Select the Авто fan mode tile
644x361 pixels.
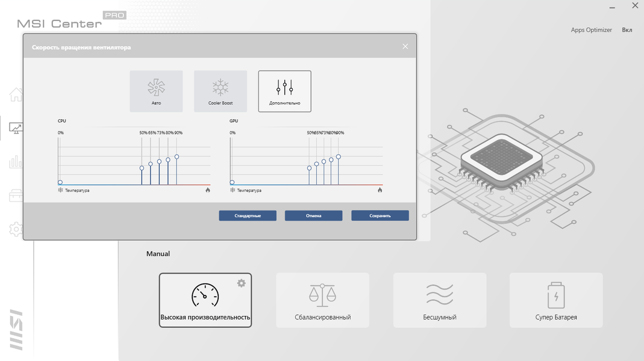click(x=156, y=91)
